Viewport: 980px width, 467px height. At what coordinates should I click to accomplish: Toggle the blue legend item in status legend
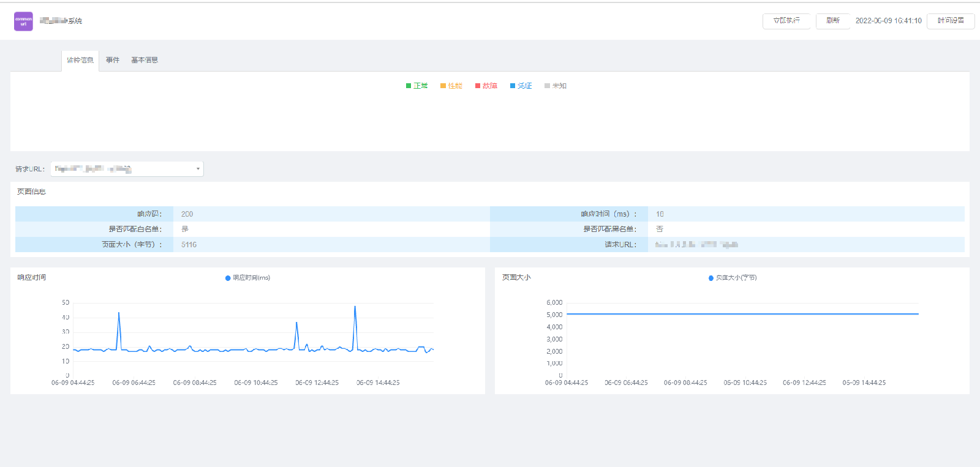[x=521, y=86]
